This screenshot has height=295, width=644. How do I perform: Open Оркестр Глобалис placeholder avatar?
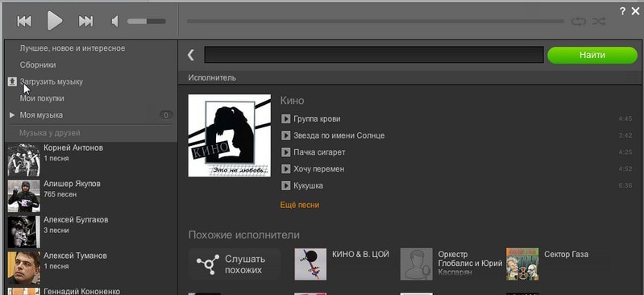tap(417, 264)
